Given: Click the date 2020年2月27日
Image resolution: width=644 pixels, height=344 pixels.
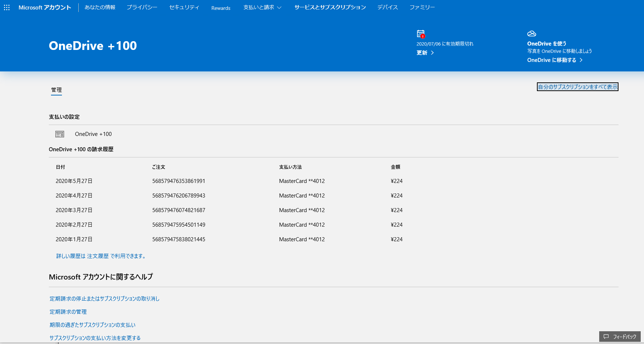Looking at the screenshot, I should click(74, 225).
